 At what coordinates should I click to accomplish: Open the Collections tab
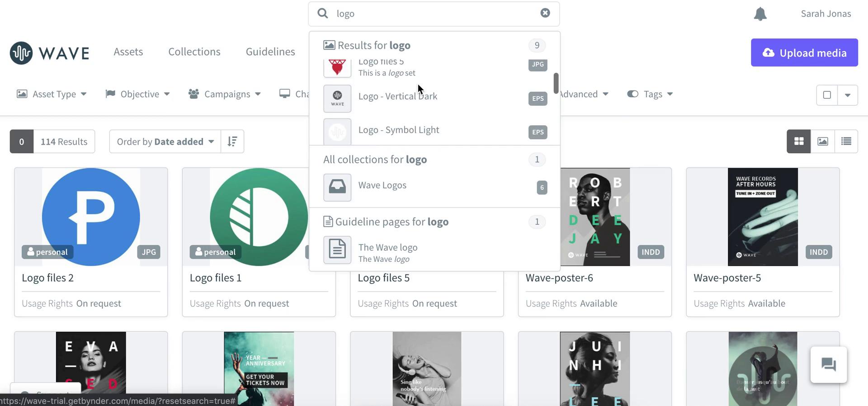pyautogui.click(x=194, y=52)
